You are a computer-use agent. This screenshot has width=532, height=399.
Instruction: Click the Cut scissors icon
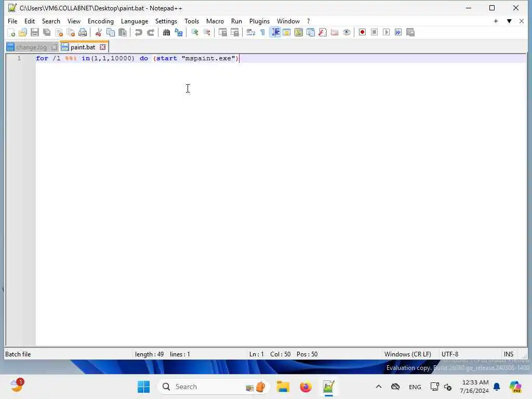[98, 33]
